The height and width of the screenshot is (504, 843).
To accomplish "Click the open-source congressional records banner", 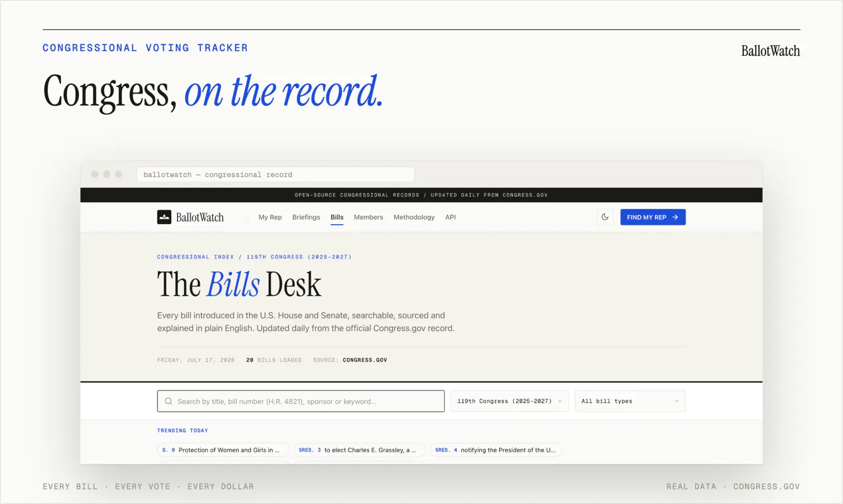I will point(421,195).
